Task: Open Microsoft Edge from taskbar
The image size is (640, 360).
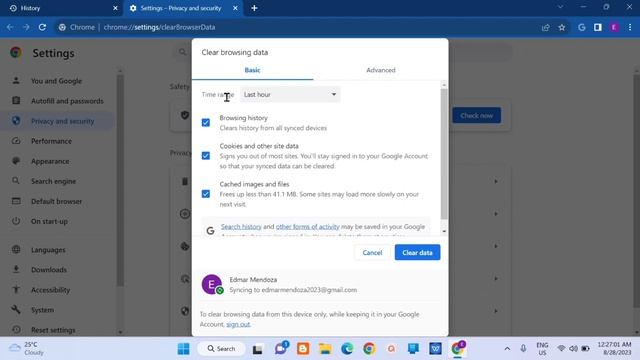Action: pyautogui.click(x=347, y=349)
